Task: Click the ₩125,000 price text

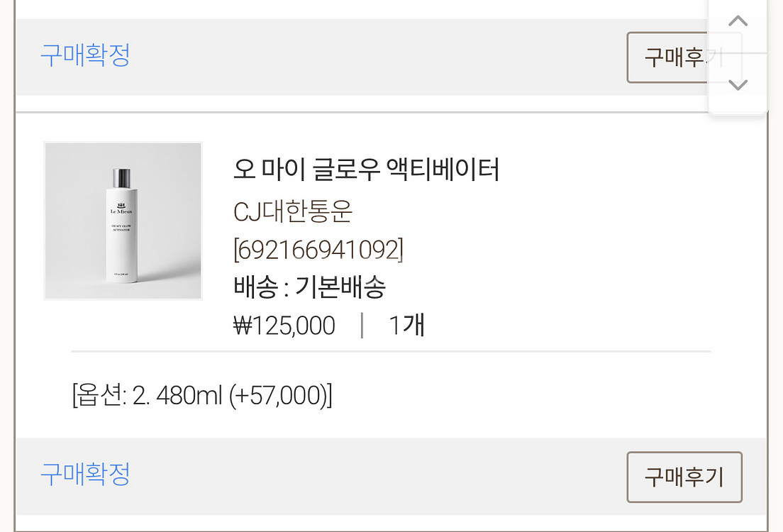Action: click(x=284, y=326)
